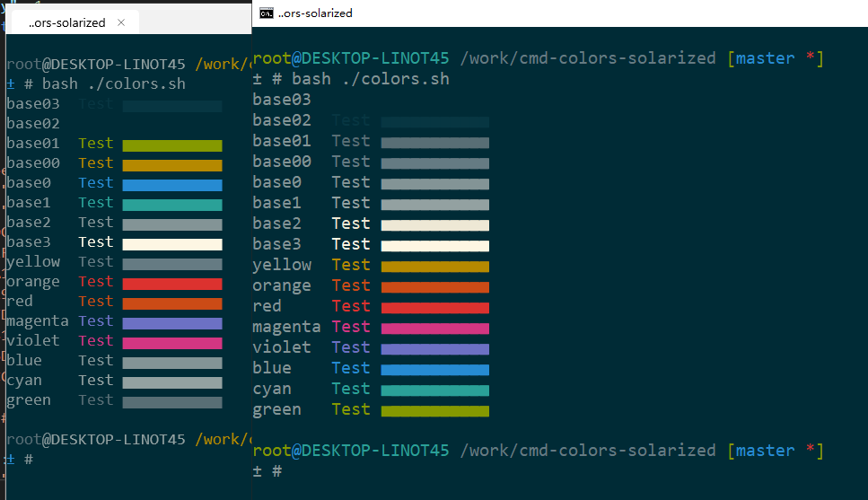Viewport: 868px width, 500px height.
Task: Click the 'bash ./colors.sh' command in left window
Action: pyautogui.click(x=113, y=84)
